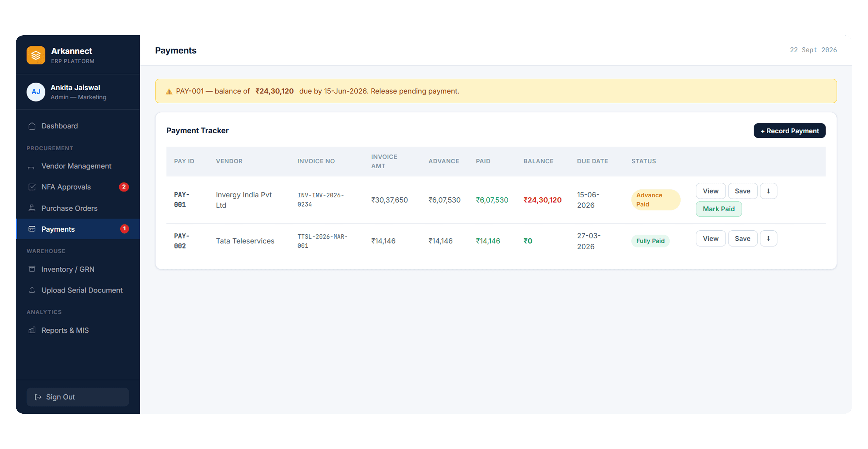
Task: View the Invergy India Pvt Ltd payment
Action: tap(710, 191)
